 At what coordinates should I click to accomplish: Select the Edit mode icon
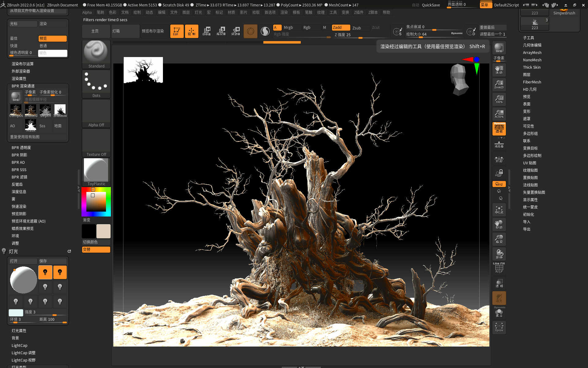coord(177,31)
